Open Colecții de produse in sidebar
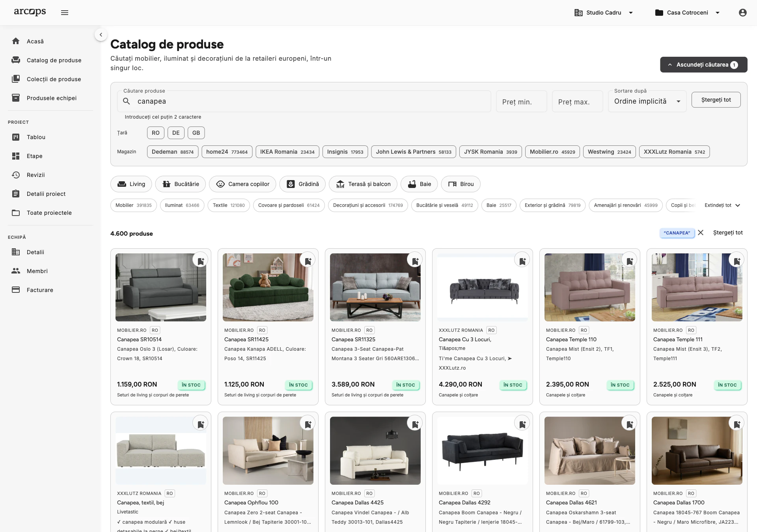The image size is (757, 532). [x=50, y=79]
